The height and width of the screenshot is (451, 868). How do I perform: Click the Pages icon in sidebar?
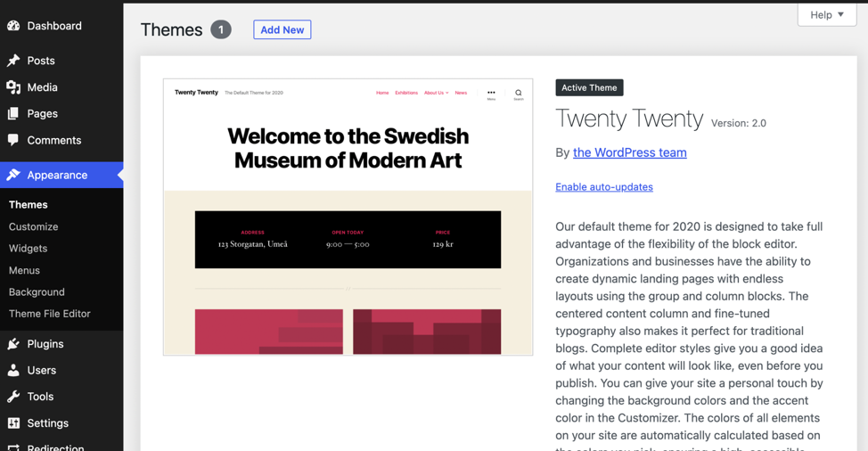13,113
